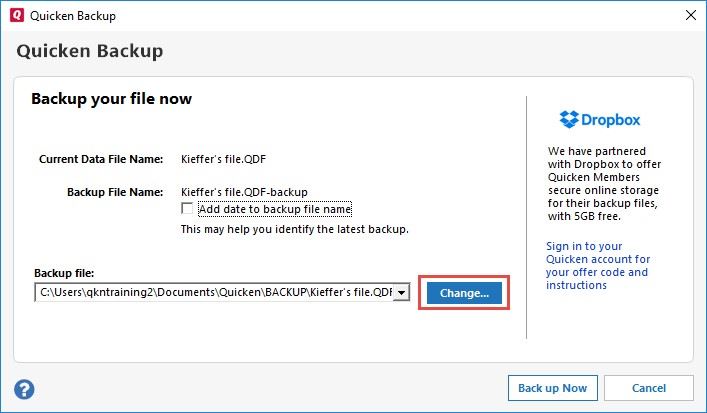Click the Backup File Name label

tap(114, 191)
